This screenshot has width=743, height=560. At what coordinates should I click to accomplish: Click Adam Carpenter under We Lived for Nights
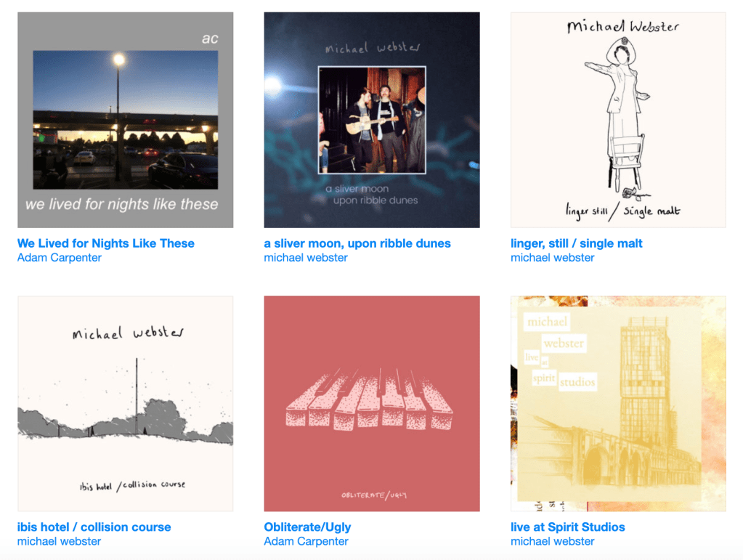60,258
